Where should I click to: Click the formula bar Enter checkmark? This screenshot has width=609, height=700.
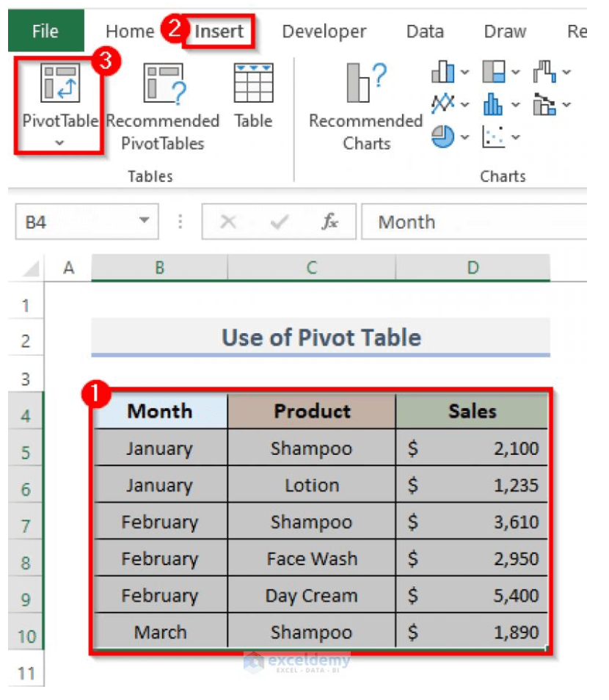(x=280, y=222)
